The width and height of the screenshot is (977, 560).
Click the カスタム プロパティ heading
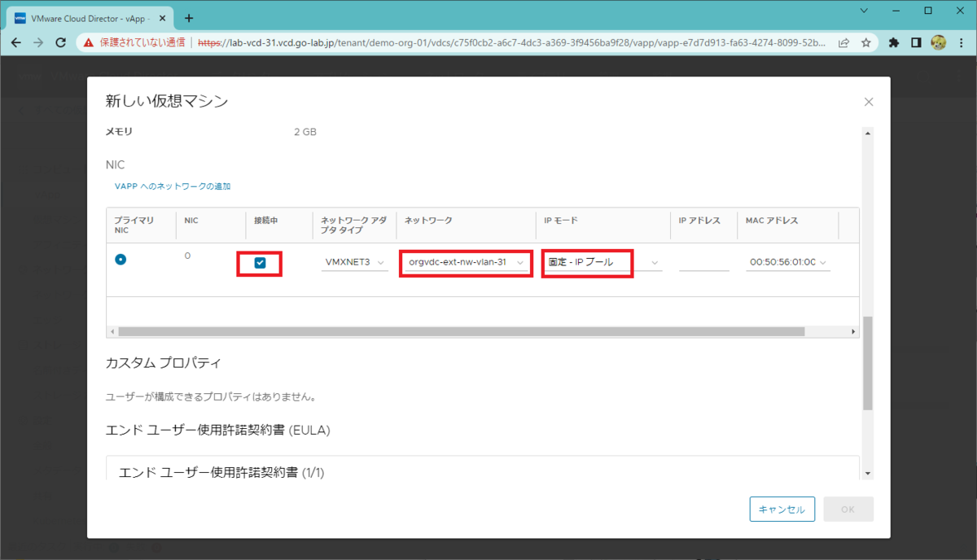(x=164, y=362)
